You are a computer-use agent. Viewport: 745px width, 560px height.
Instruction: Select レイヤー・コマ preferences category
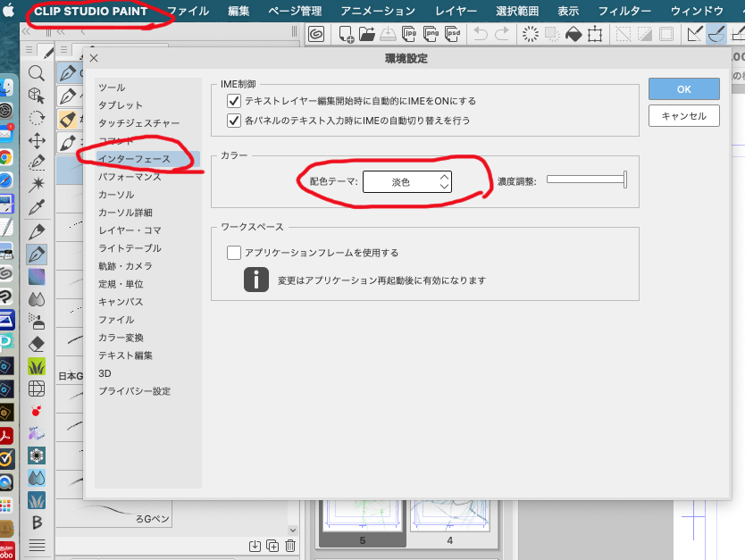point(130,230)
